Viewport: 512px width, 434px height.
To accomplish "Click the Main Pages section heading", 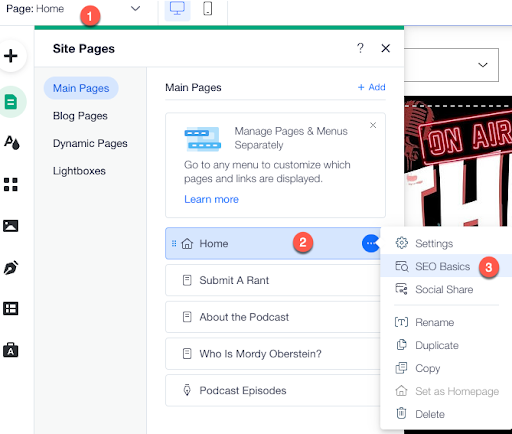I will (193, 88).
